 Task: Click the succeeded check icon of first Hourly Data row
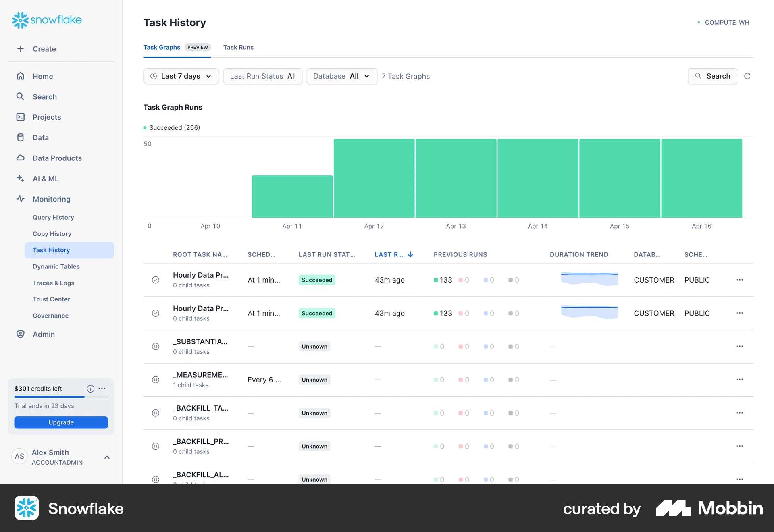(x=156, y=280)
